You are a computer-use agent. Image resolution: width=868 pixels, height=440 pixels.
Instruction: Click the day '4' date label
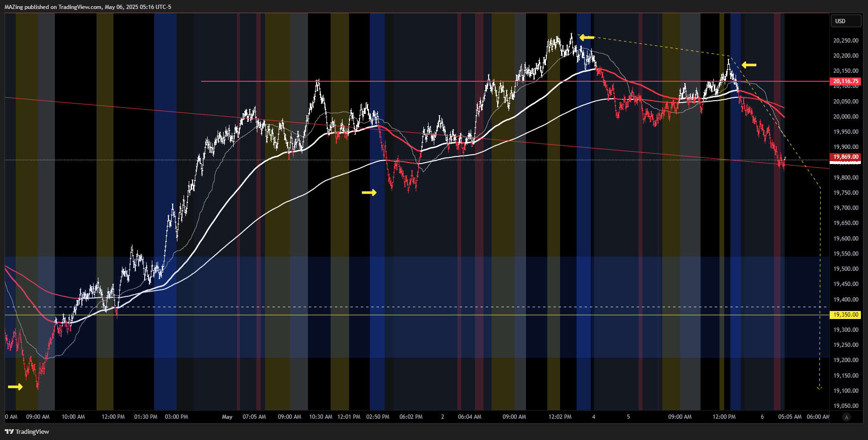(x=594, y=417)
